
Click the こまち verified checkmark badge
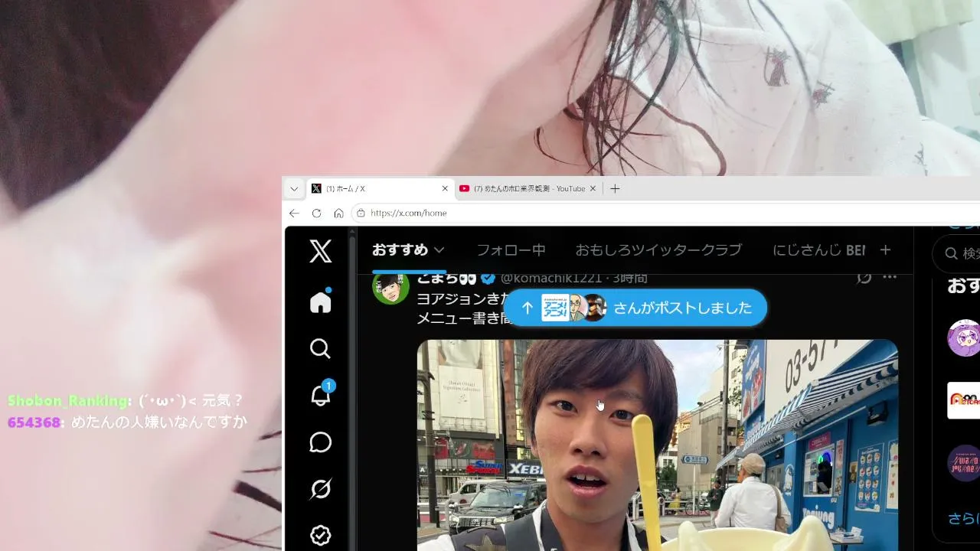(488, 279)
